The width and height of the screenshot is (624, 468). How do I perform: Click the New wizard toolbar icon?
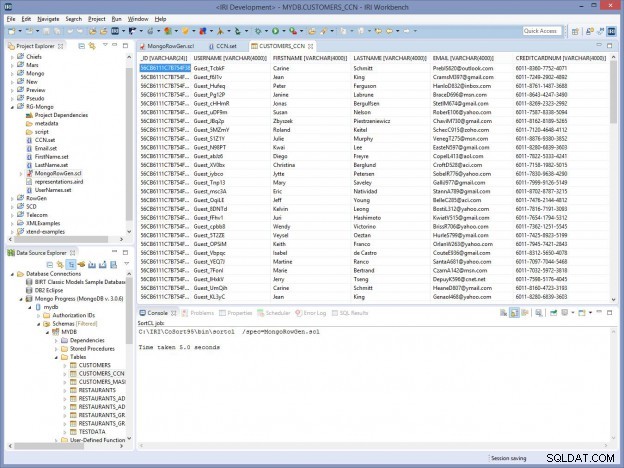coord(12,31)
